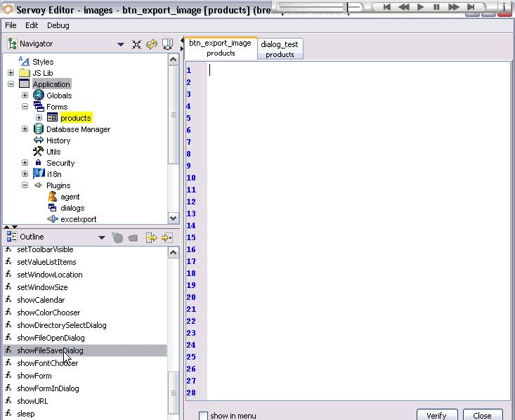This screenshot has width=515, height=420.
Task: Select showFileOpenDialog in the Outline list
Action: 51,338
